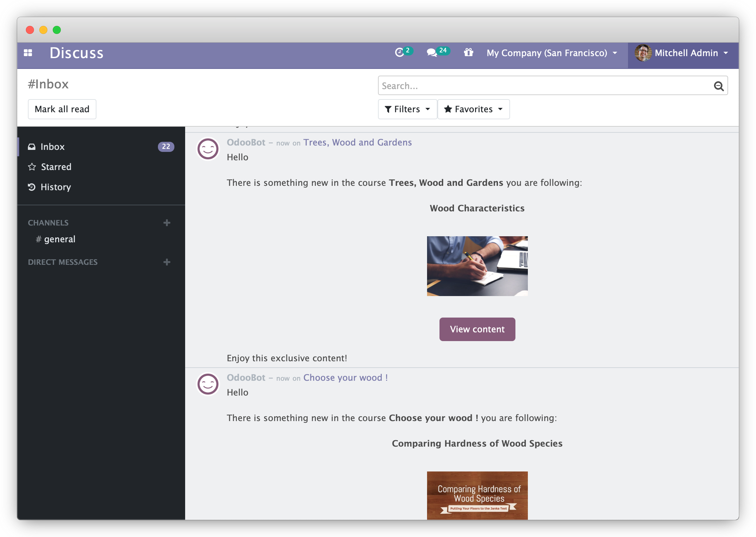Click the search magnifier icon
756x537 pixels.
tap(718, 86)
